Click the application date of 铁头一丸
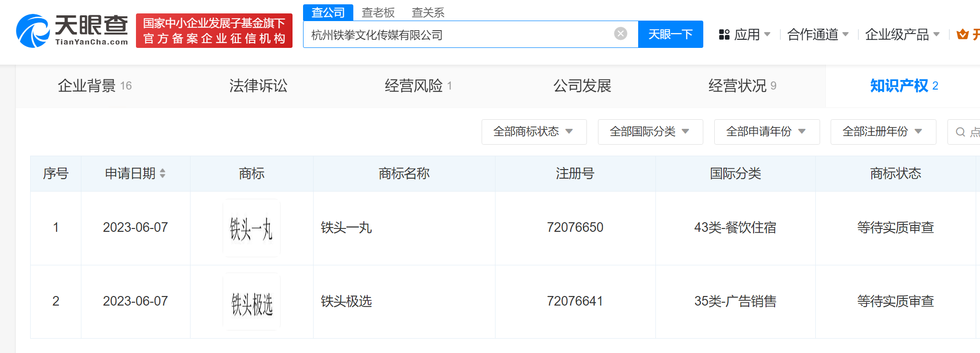The height and width of the screenshot is (353, 980). pyautogui.click(x=135, y=228)
